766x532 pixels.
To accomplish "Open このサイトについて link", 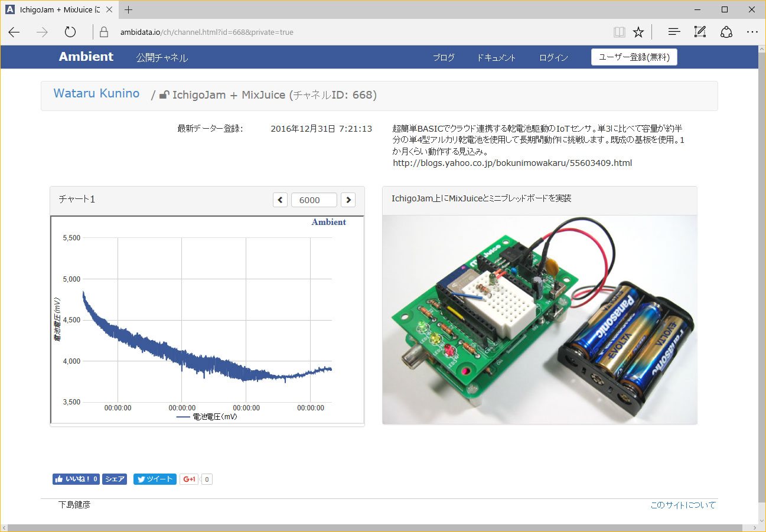I will [x=683, y=505].
